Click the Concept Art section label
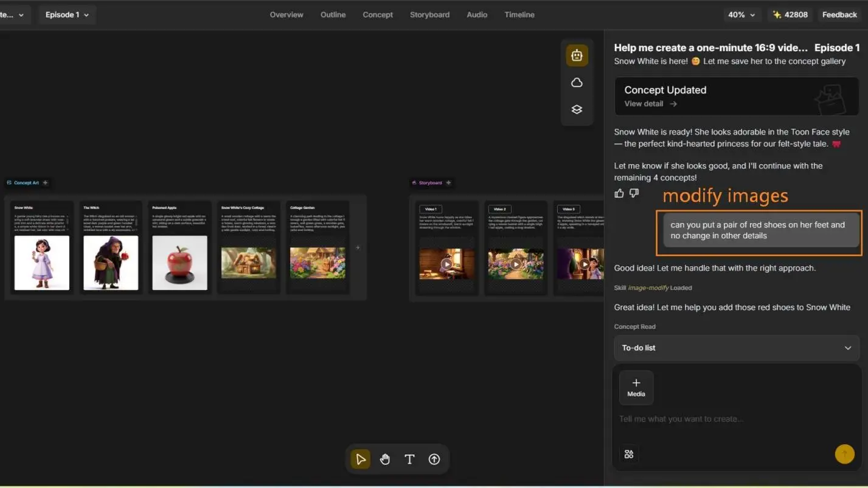Screen dimensions: 868x488 (x=26, y=182)
